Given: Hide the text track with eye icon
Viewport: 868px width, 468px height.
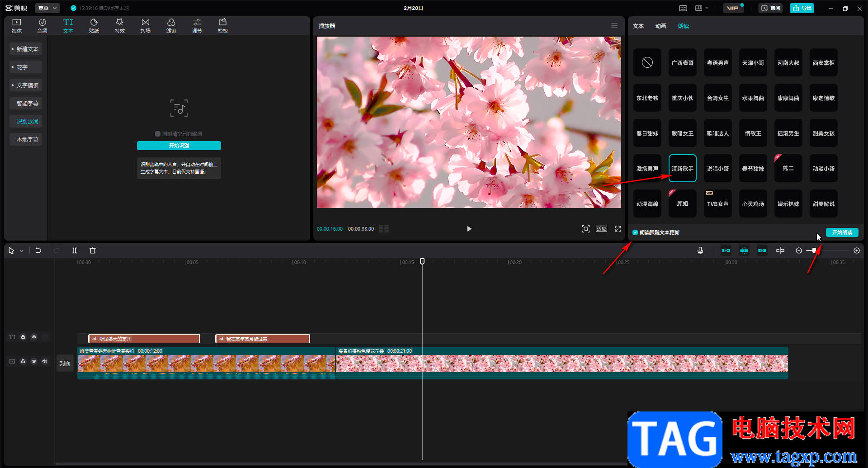Looking at the screenshot, I should 34,337.
